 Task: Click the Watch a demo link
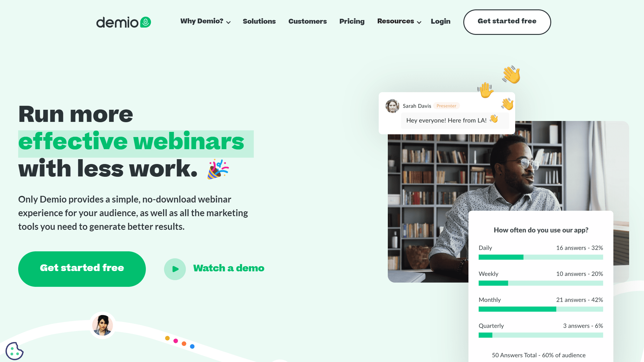pyautogui.click(x=229, y=268)
